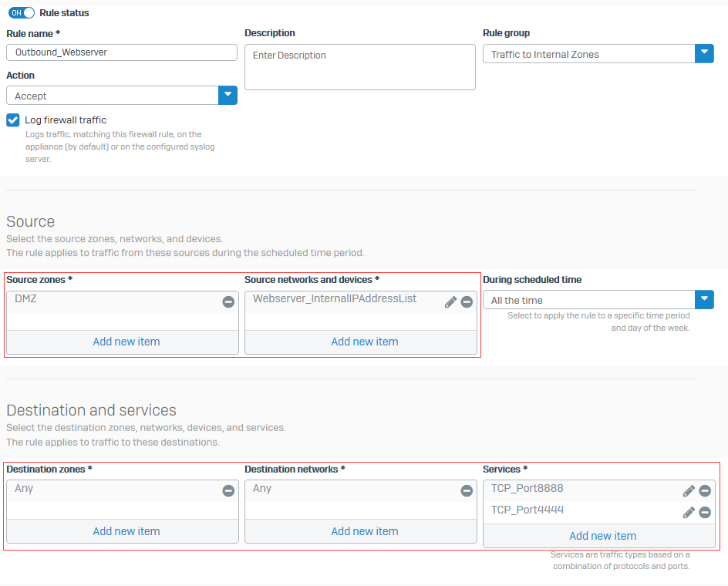Edit the TCP_Port4444 service
This screenshot has height=586, width=728.
click(689, 512)
